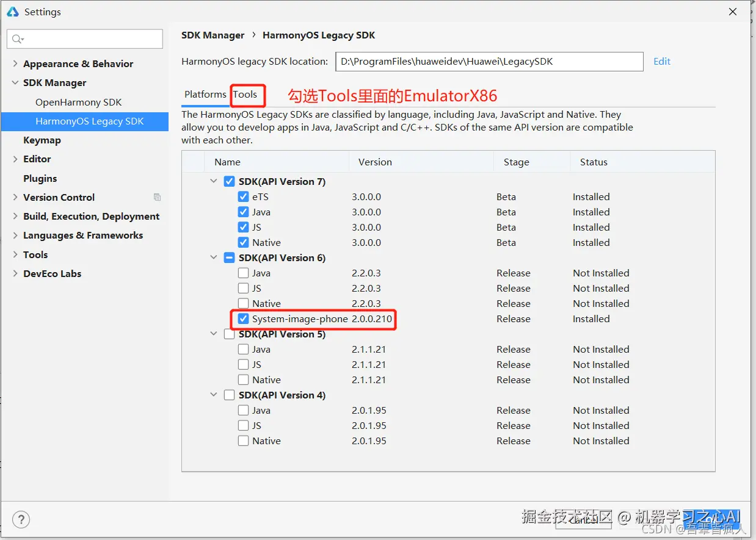
Task: Check Native 2.1.1.21 checkbox
Action: [x=243, y=380]
